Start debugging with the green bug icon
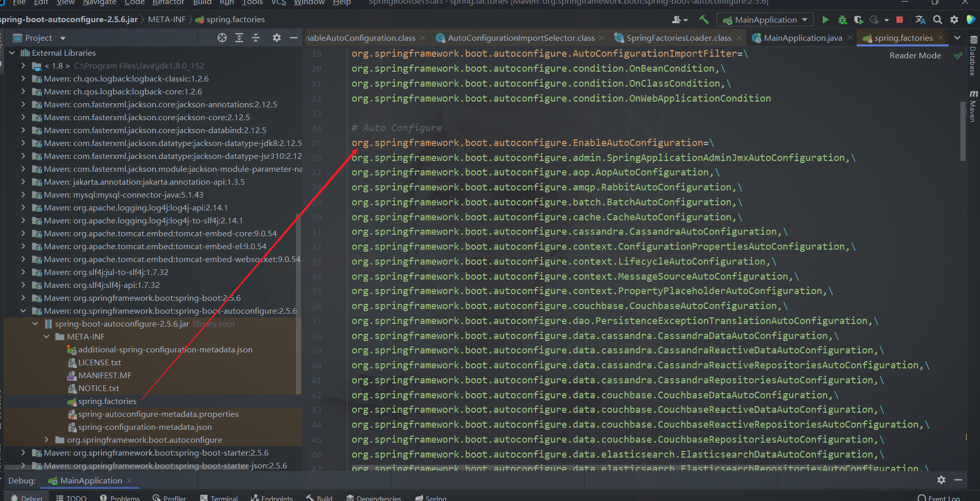Image resolution: width=980 pixels, height=501 pixels. coord(842,20)
